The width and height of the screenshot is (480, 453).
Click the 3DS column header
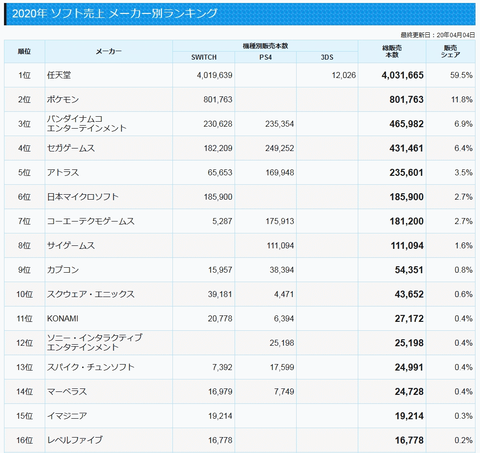coord(327,57)
